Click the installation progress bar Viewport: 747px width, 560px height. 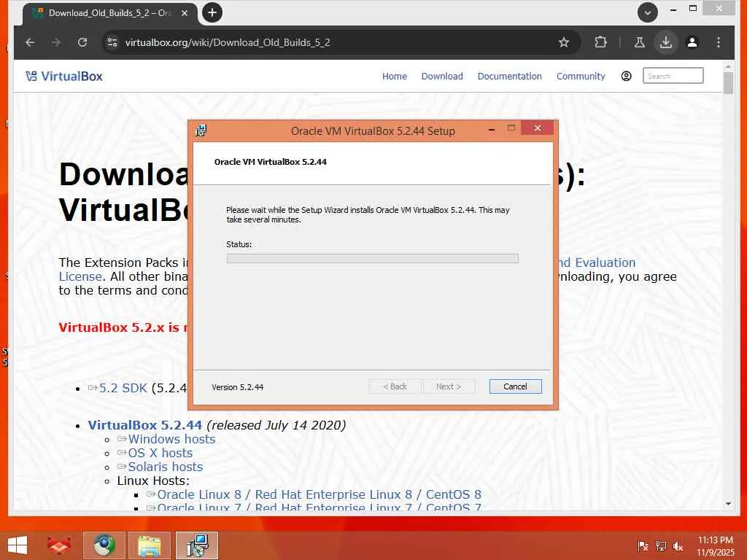[373, 259]
